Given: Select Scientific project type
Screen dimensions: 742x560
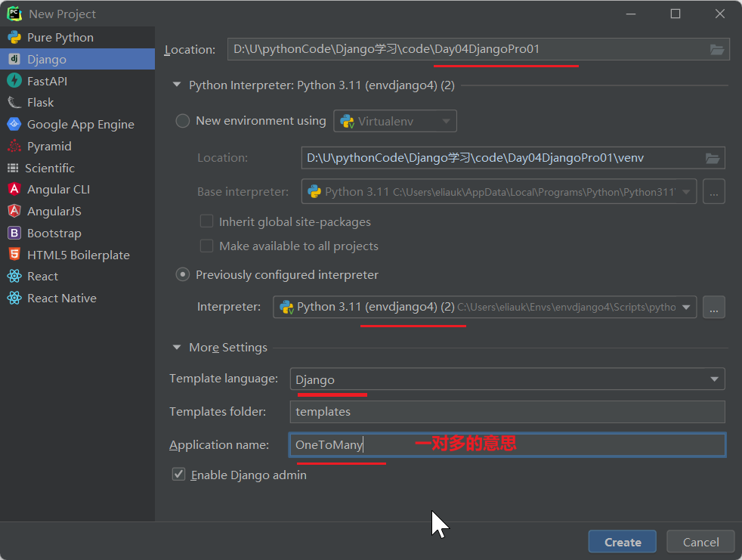Looking at the screenshot, I should 77,168.
